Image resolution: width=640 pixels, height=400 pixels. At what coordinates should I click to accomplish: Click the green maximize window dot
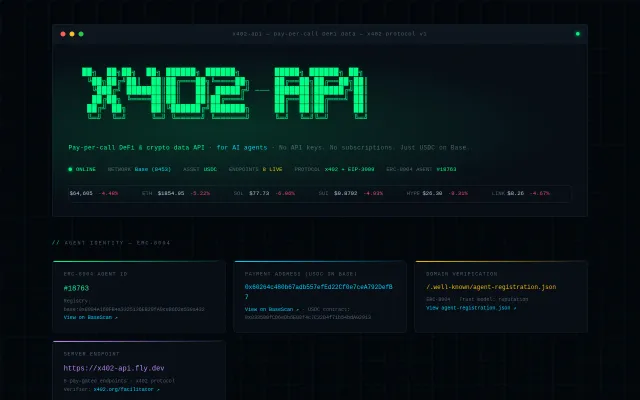(x=81, y=34)
